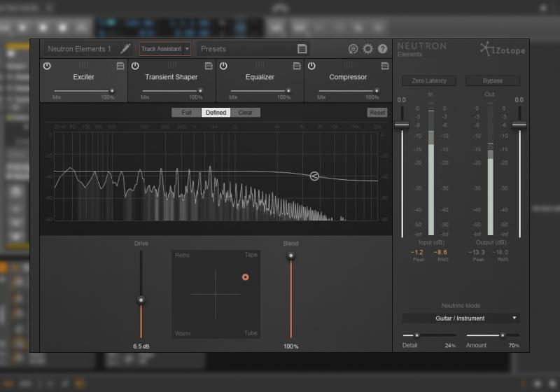Open the Presets list icon
The width and height of the screenshot is (560, 392).
click(x=302, y=49)
